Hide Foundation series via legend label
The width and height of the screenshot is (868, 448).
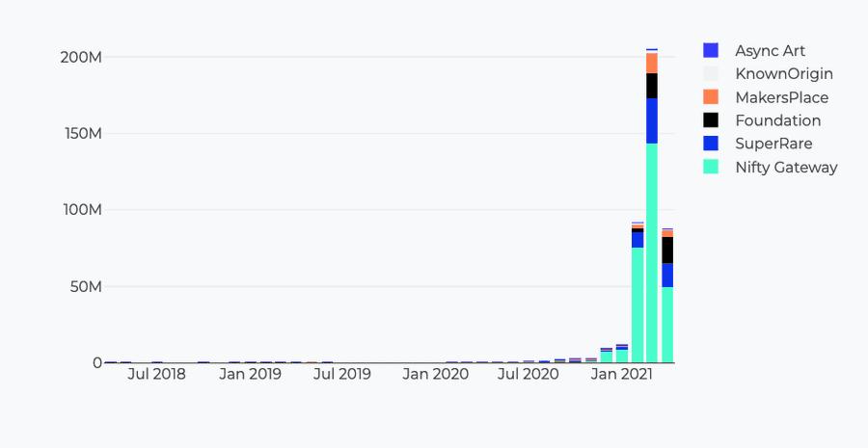[x=777, y=120]
